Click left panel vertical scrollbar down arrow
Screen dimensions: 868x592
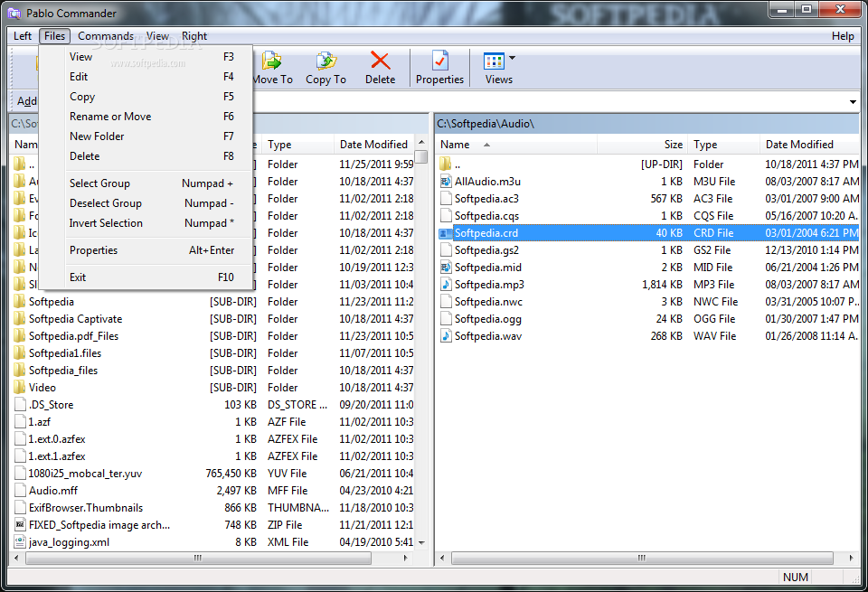(421, 543)
